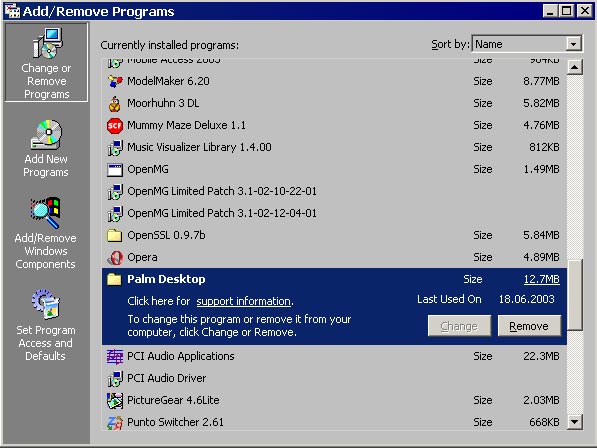Viewport: 597px width, 448px height.
Task: Select PCI Audio Driver entry
Action: tap(334, 379)
